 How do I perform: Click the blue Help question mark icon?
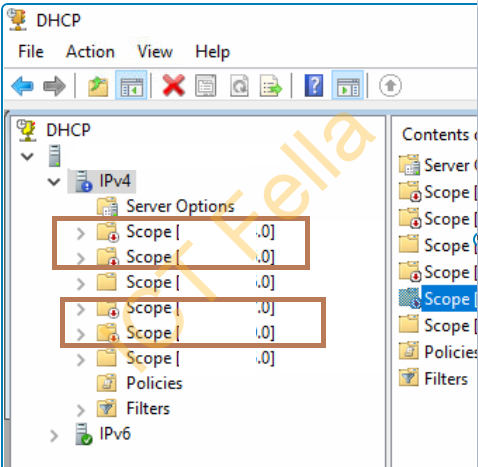314,86
